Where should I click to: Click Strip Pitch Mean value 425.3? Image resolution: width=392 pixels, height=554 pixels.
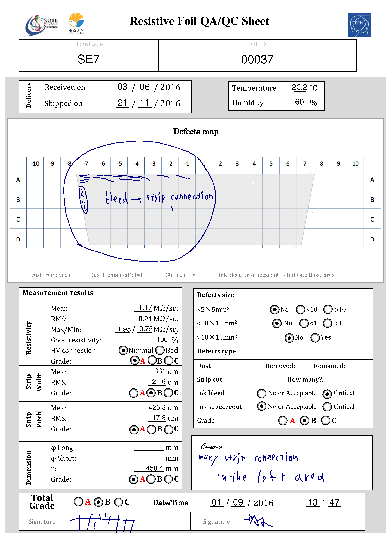pyautogui.click(x=157, y=408)
